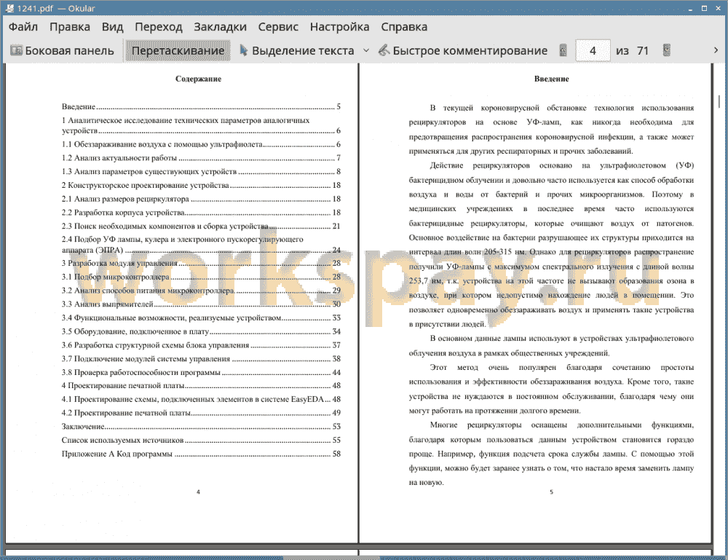728x560 pixels.
Task: Click contents entry 'Введение' page 5
Action: pyautogui.click(x=201, y=107)
